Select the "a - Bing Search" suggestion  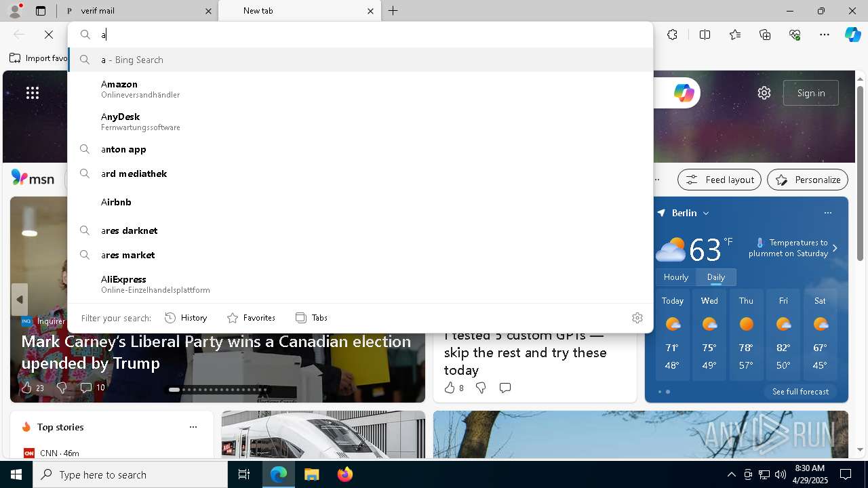coord(360,60)
